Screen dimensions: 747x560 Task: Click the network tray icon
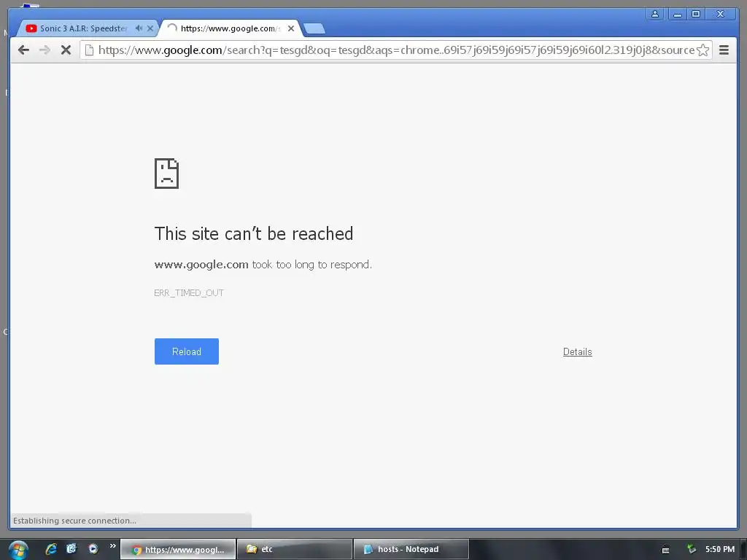[x=692, y=549]
